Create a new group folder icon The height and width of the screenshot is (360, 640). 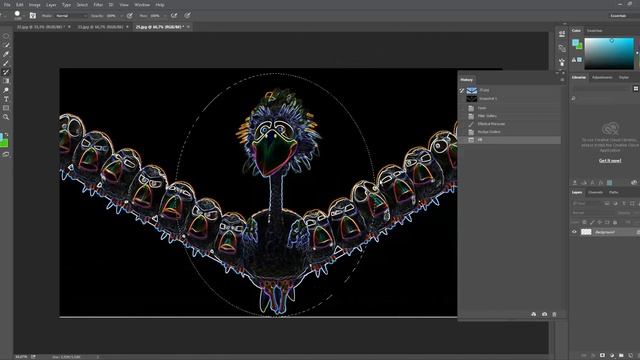click(621, 356)
